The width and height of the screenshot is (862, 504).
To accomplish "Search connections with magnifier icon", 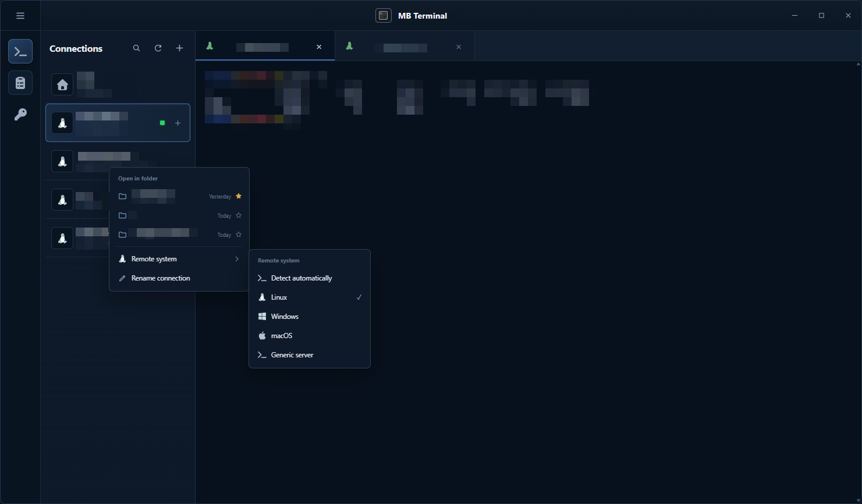I will 136,48.
